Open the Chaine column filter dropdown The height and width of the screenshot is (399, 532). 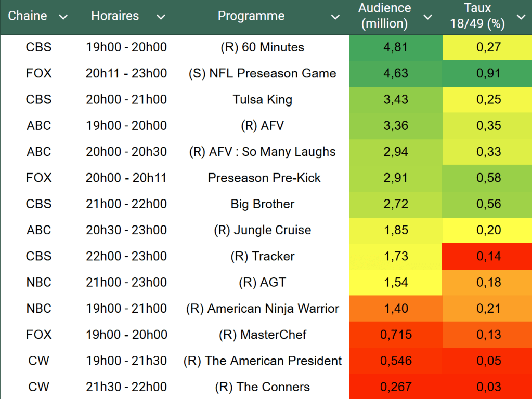(63, 17)
